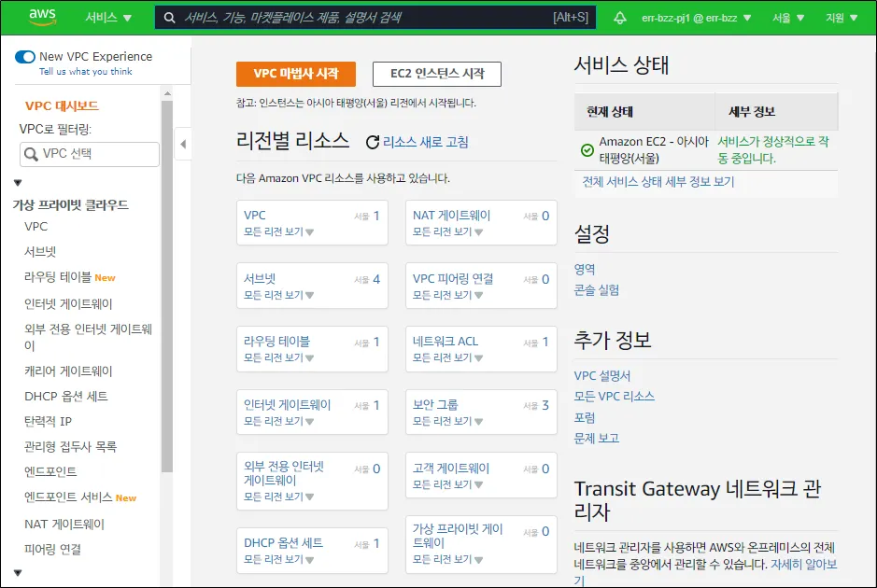The height and width of the screenshot is (588, 877).
Task: Expand 모든 리전 보기 under 서브넷 card
Action: (x=278, y=295)
